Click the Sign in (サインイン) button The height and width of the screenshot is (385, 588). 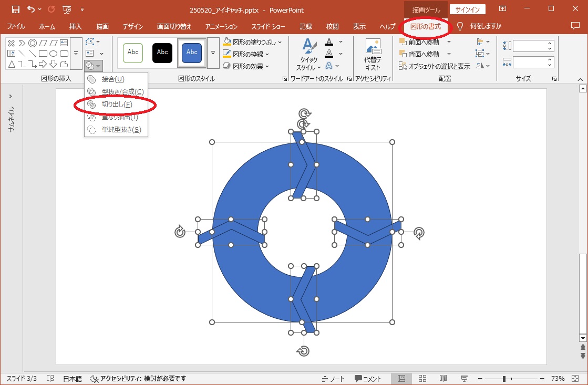[x=467, y=9]
